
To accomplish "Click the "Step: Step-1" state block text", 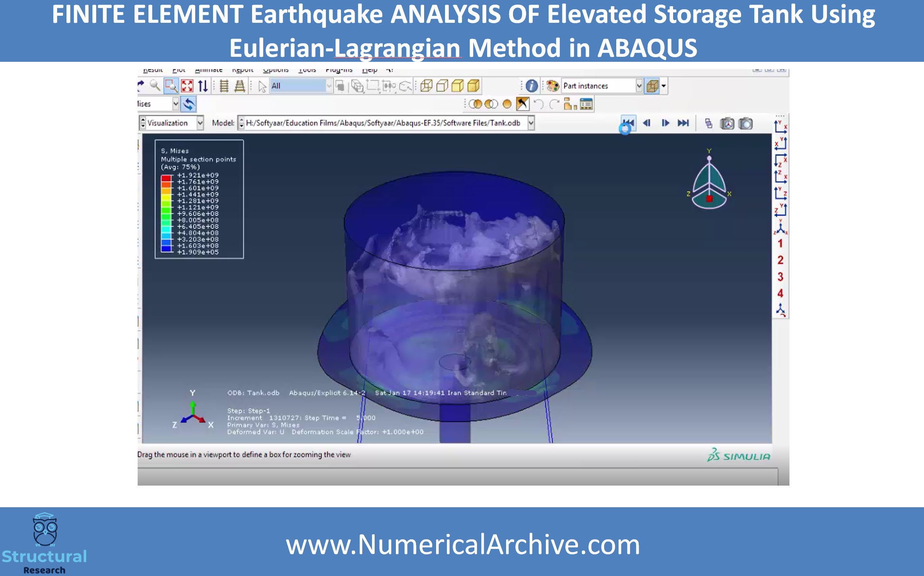I will 249,411.
